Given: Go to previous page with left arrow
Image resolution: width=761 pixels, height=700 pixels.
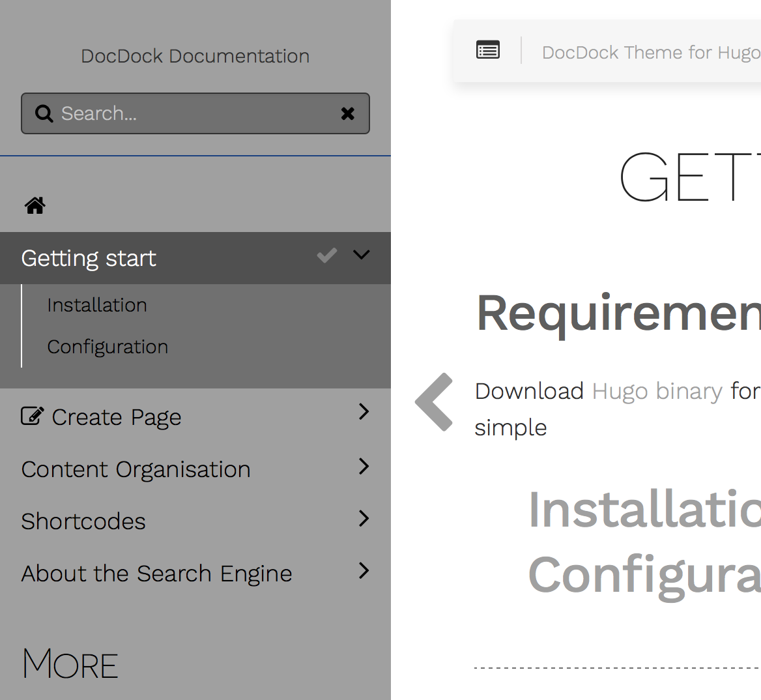Looking at the screenshot, I should coord(434,401).
